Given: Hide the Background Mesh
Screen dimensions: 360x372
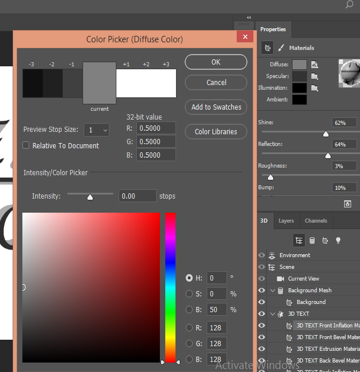Looking at the screenshot, I should 262,290.
